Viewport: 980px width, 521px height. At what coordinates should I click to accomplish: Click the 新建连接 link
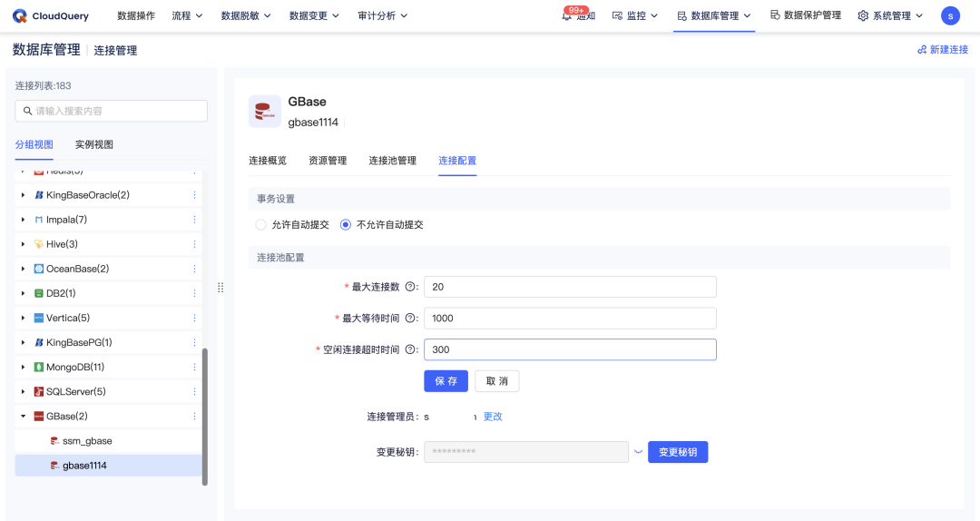click(943, 49)
